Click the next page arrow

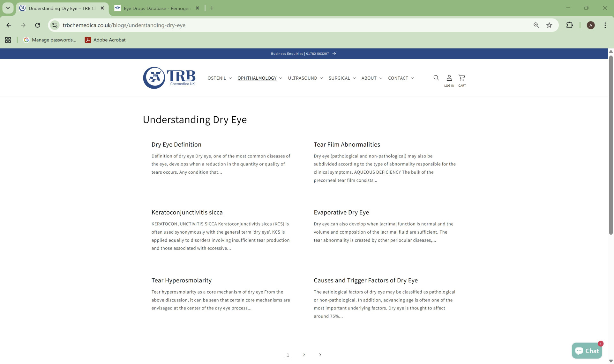coord(320,355)
